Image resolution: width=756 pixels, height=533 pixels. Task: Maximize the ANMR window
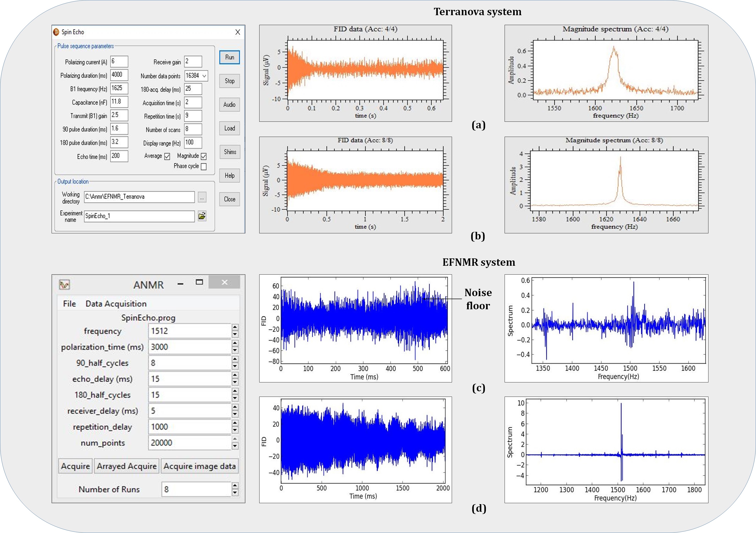(199, 282)
